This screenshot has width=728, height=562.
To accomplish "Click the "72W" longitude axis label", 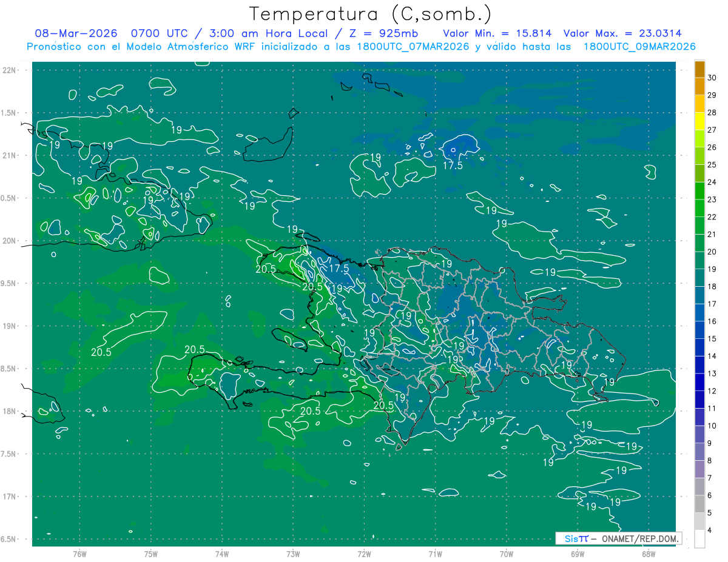I will coord(364,554).
